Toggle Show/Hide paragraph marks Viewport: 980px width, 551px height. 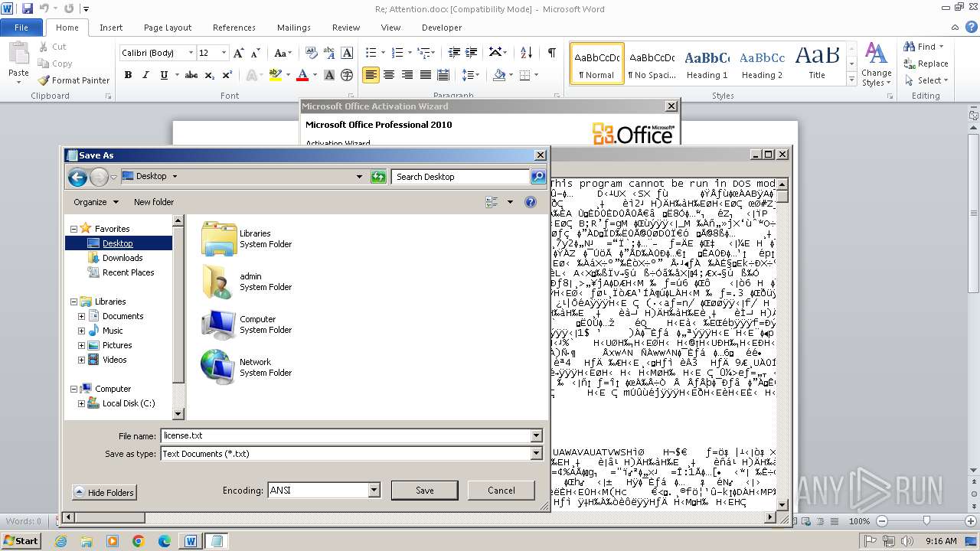551,53
